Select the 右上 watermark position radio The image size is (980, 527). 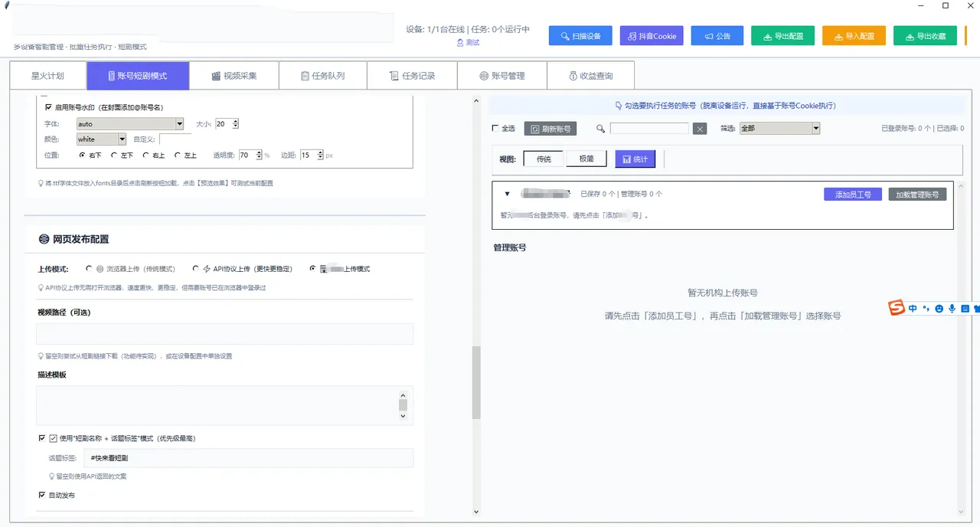click(146, 155)
